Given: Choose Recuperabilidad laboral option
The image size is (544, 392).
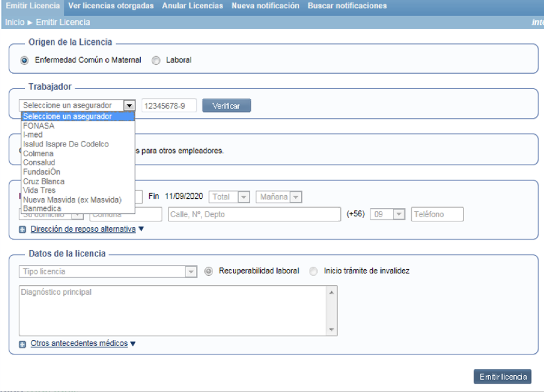Looking at the screenshot, I should point(209,271).
